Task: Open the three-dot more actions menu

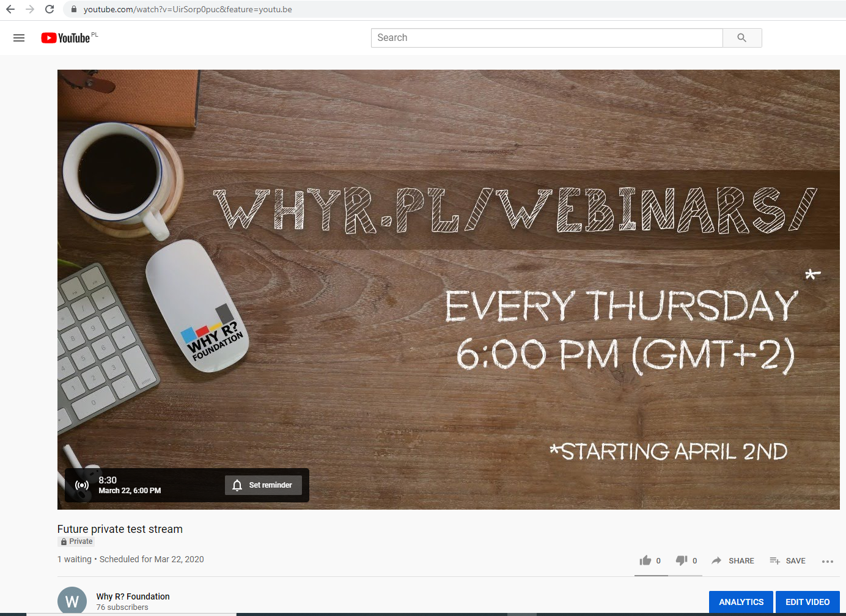Action: tap(828, 561)
